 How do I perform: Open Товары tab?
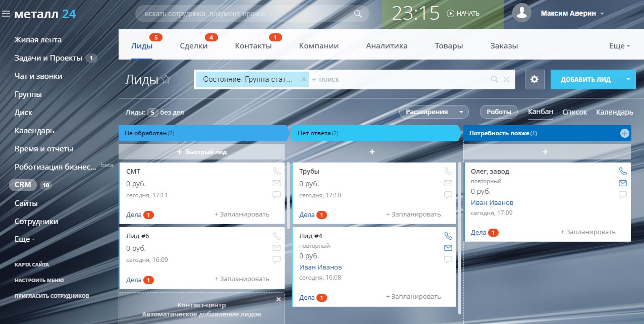449,46
